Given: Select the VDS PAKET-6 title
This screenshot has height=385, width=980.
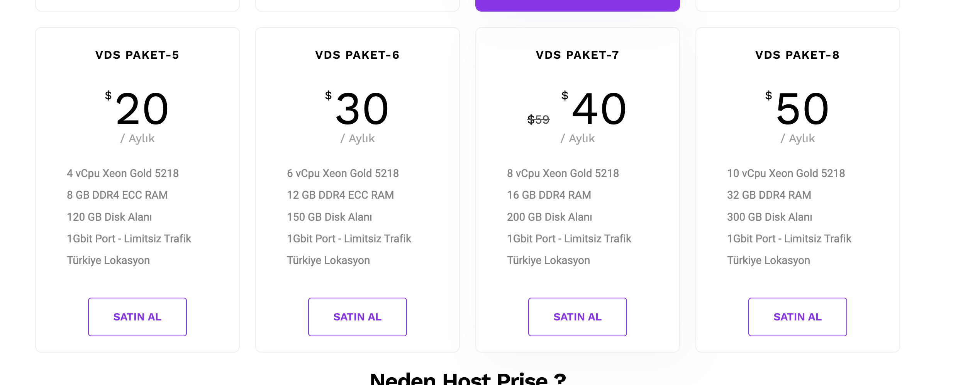Looking at the screenshot, I should 357,55.
